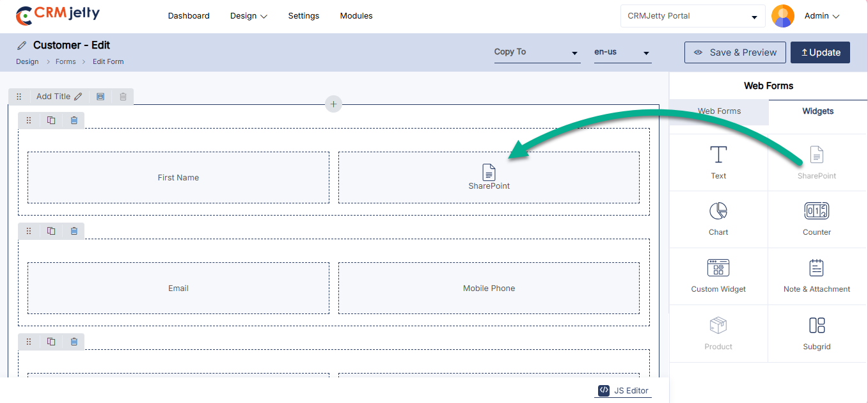Switch to the Web Forms tab
Image resolution: width=868 pixels, height=403 pixels.
point(719,111)
